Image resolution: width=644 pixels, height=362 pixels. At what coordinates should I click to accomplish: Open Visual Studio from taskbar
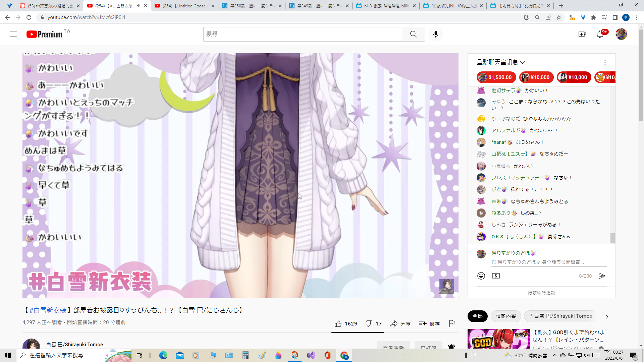pyautogui.click(x=311, y=355)
